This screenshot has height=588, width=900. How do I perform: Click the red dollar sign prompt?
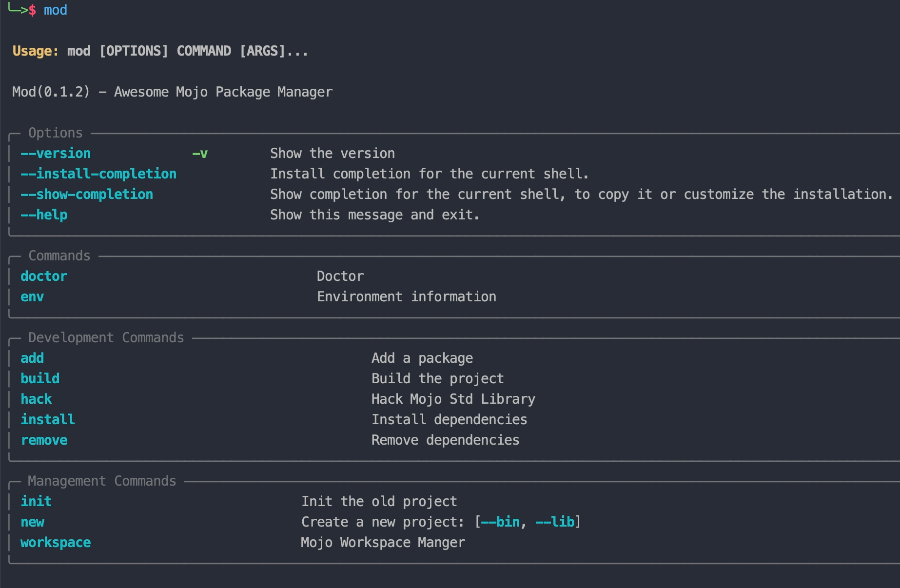(32, 10)
